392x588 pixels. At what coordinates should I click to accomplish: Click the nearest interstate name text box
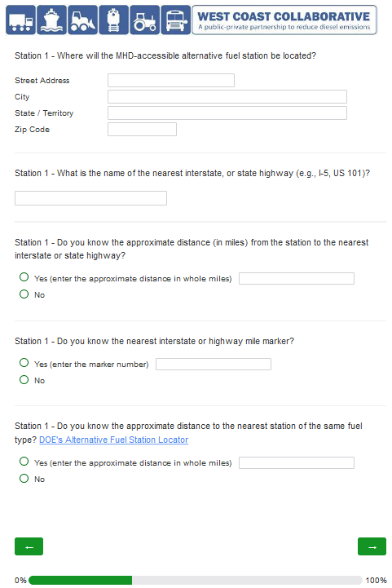(x=90, y=198)
